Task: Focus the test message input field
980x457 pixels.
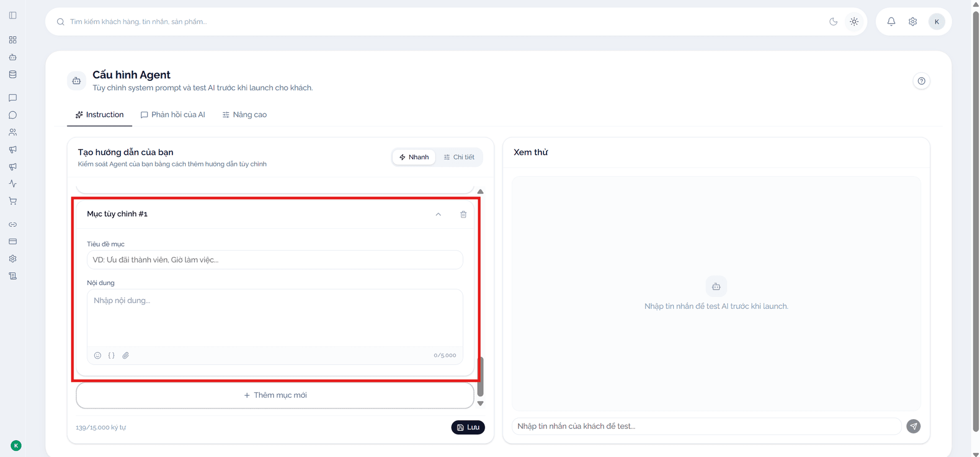Action: click(x=707, y=426)
